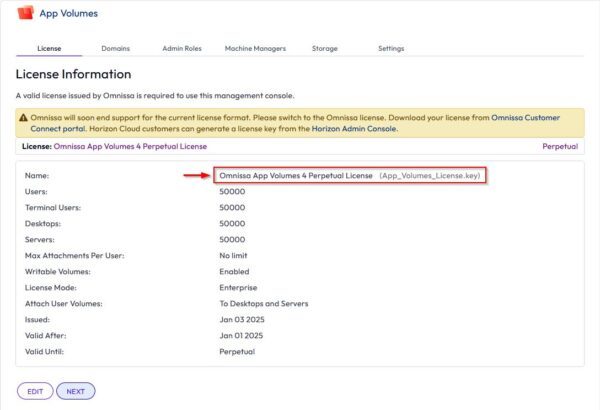Select the Storage tab
The height and width of the screenshot is (410, 600).
(324, 49)
